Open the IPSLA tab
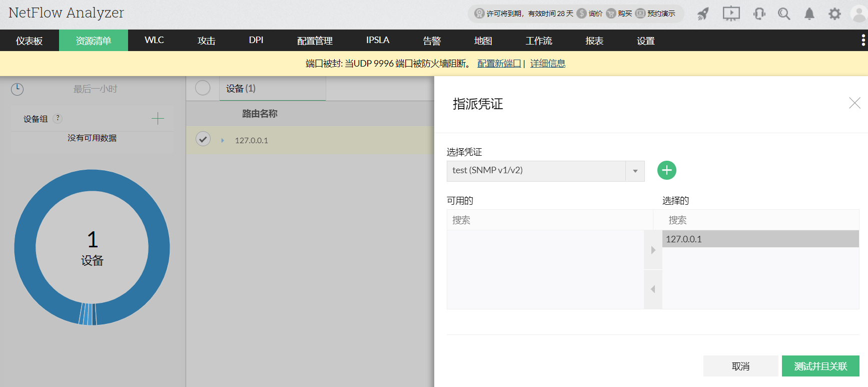Viewport: 868px width, 387px height. [x=378, y=41]
